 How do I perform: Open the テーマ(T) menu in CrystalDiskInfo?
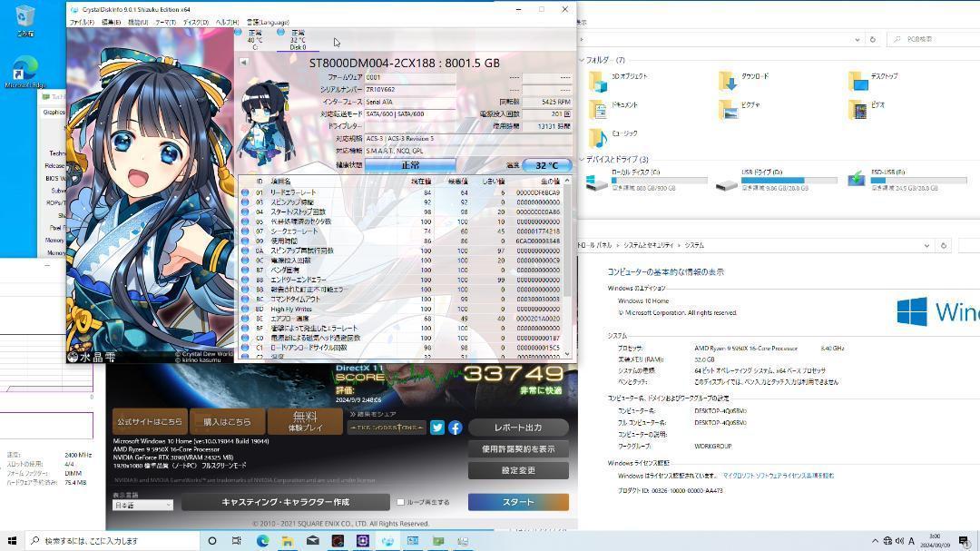(x=166, y=22)
